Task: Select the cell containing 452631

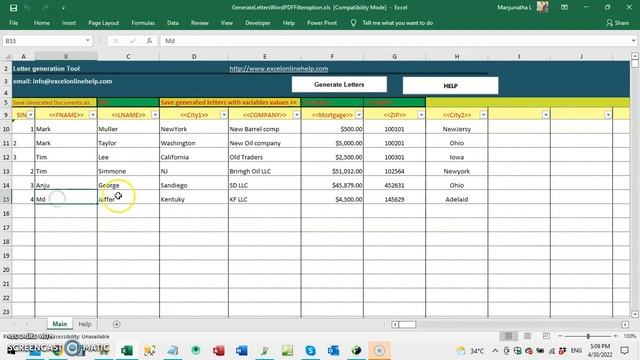Action: pyautogui.click(x=394, y=185)
